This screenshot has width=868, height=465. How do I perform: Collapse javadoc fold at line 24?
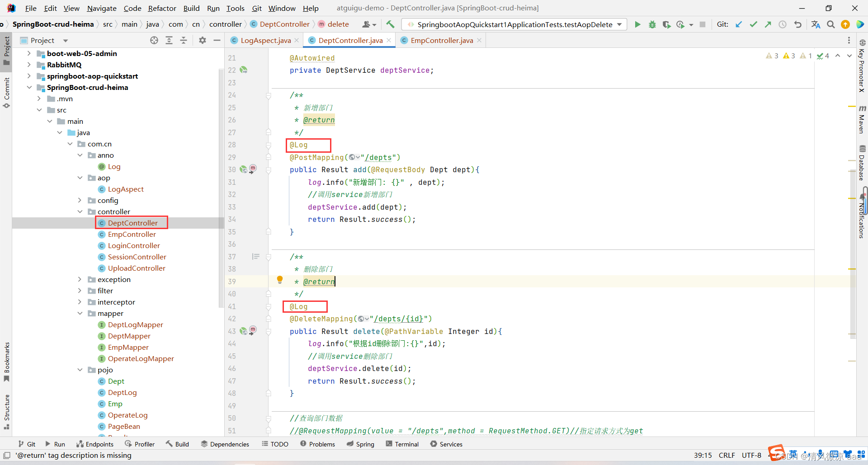(269, 95)
